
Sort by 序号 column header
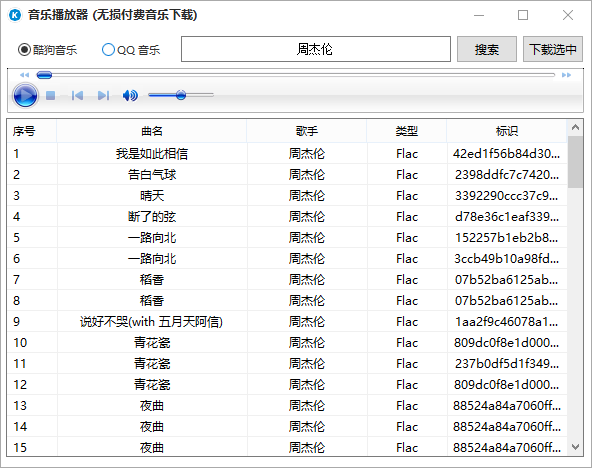[32, 131]
